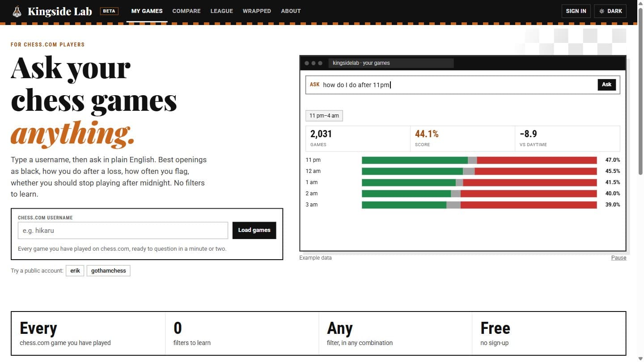Pause the example data animation
This screenshot has height=362, width=644.
click(619, 258)
